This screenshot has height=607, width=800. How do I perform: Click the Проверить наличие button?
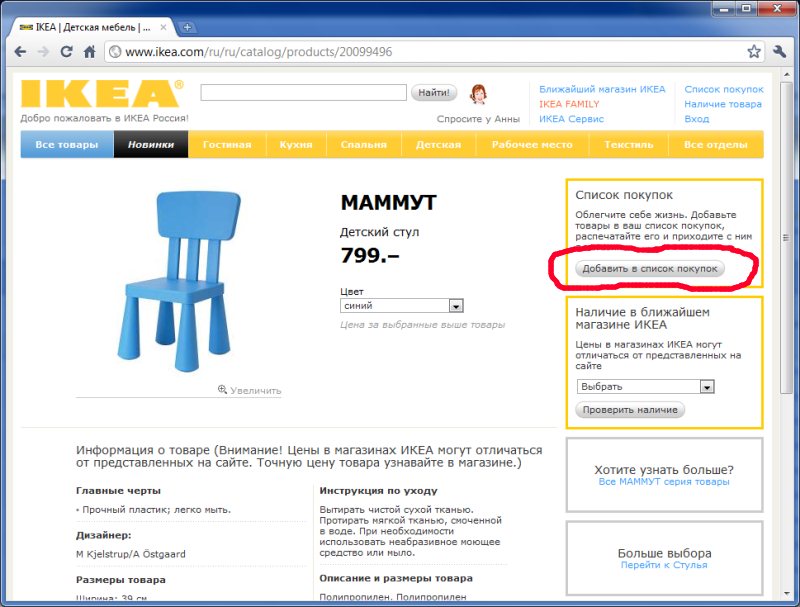coord(629,410)
